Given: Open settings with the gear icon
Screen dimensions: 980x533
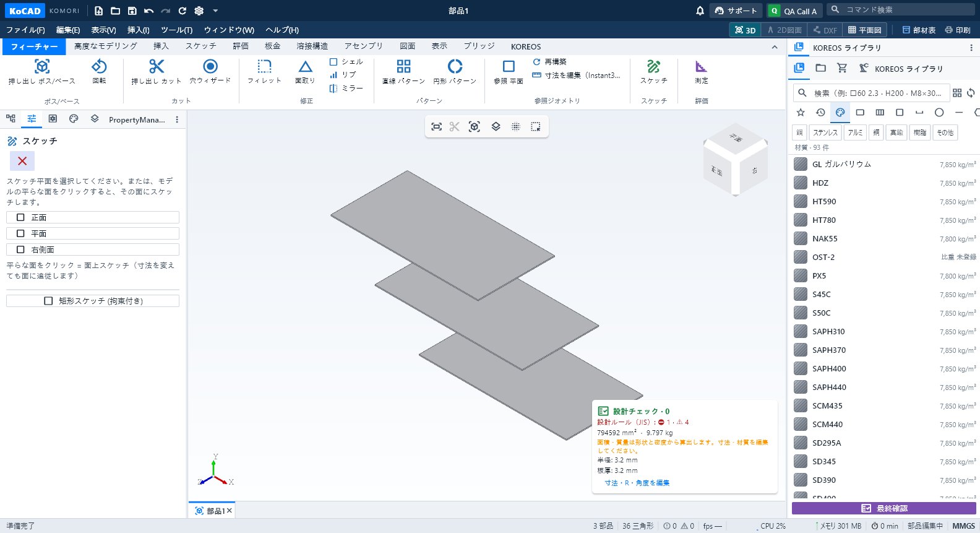Looking at the screenshot, I should [x=199, y=11].
